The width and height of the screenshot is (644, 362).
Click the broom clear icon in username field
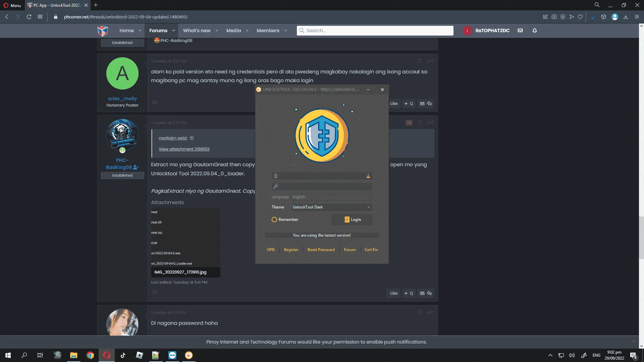point(368,176)
